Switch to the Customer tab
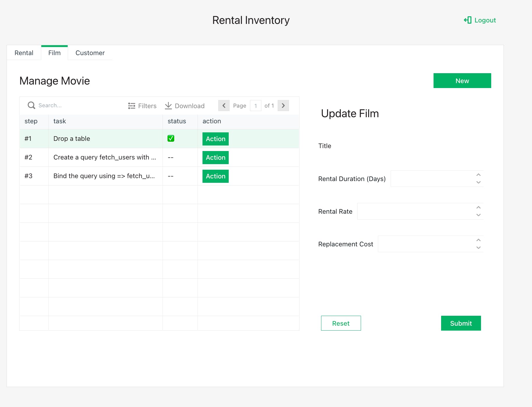Viewport: 532px width, 407px height. click(90, 53)
